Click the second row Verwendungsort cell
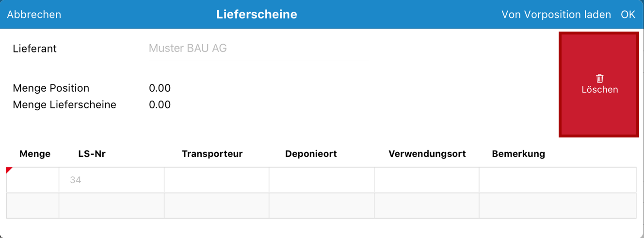 pos(426,206)
